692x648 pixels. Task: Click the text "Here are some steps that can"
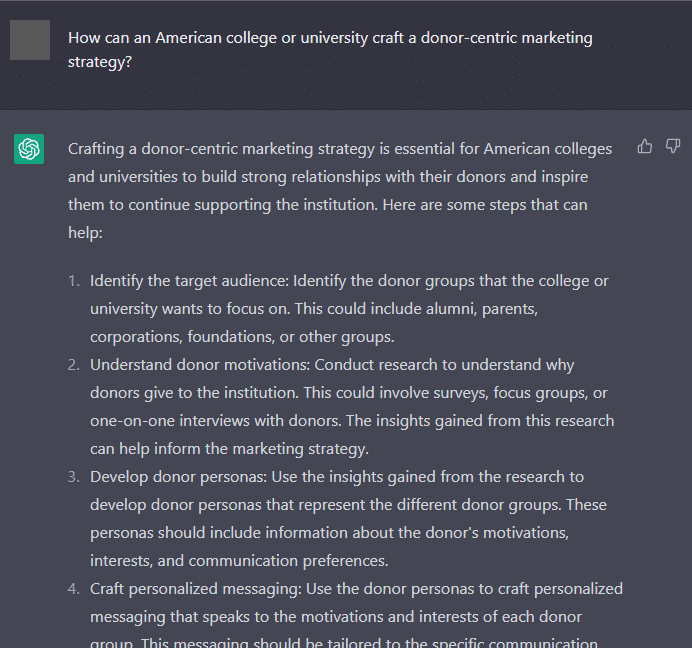point(485,205)
